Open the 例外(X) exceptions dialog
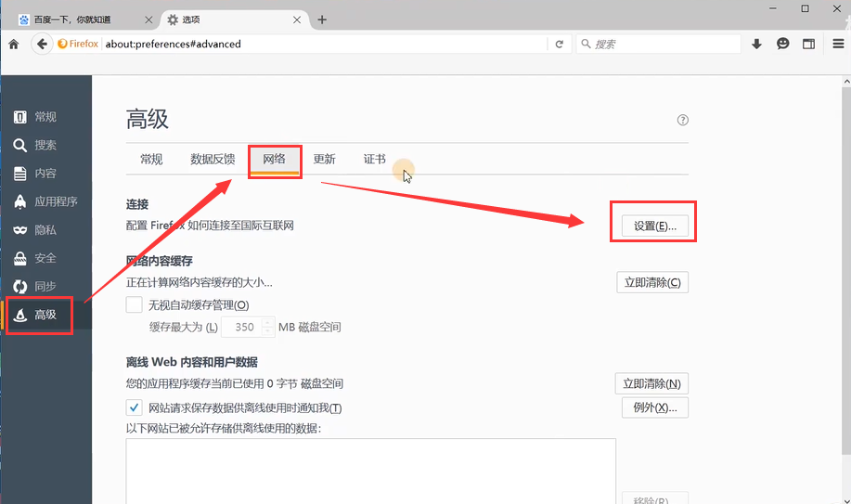Viewport: 851px width, 504px height. (654, 407)
